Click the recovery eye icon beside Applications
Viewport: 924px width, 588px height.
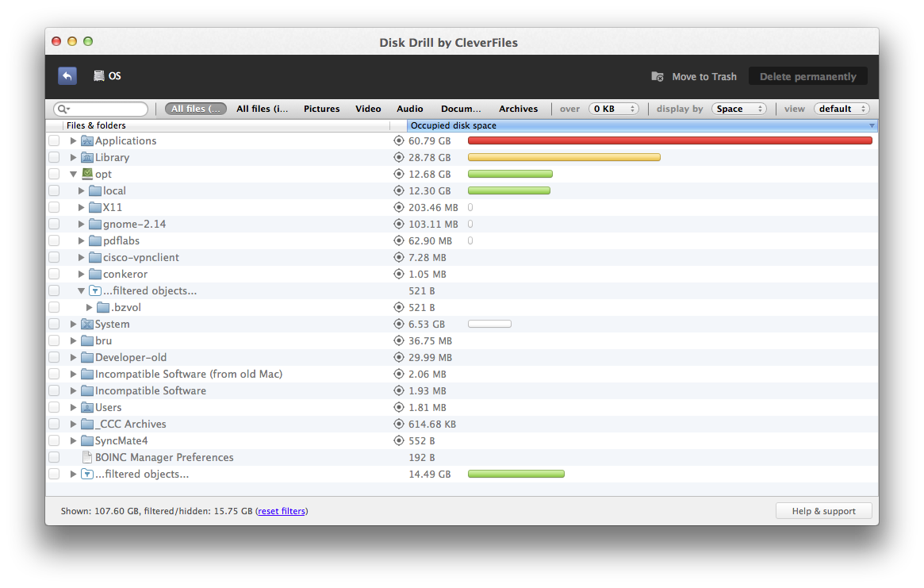[399, 140]
